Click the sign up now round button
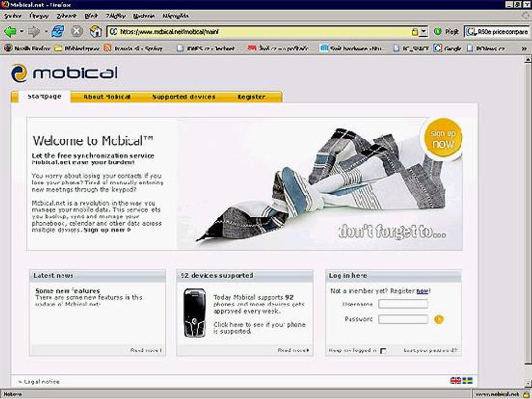The image size is (532, 399). point(443,138)
